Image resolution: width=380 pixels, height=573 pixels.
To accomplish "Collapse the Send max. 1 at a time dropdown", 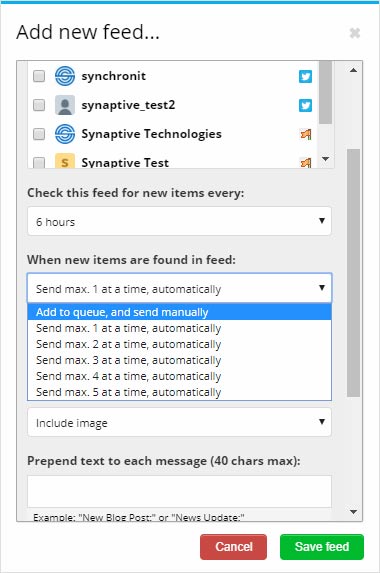I will tap(179, 288).
